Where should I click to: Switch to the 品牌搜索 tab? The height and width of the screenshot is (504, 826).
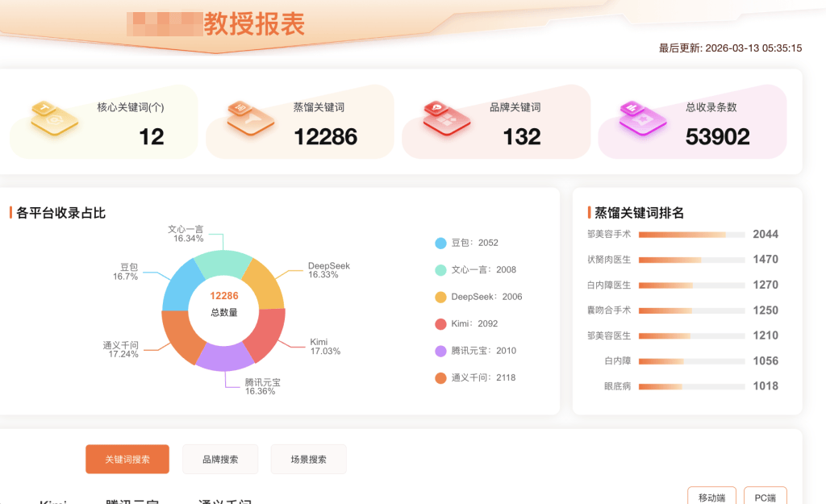click(220, 459)
